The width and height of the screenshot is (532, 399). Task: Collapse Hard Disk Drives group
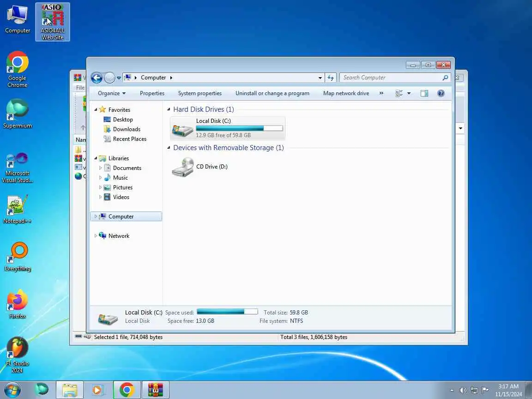[169, 109]
